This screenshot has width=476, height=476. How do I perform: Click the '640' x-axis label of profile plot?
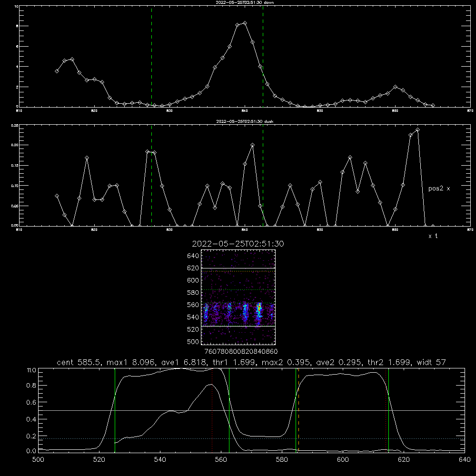pyautogui.click(x=465, y=460)
